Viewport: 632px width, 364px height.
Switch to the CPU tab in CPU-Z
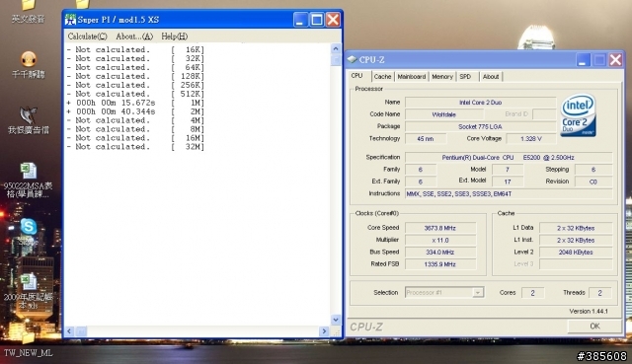[x=356, y=76]
